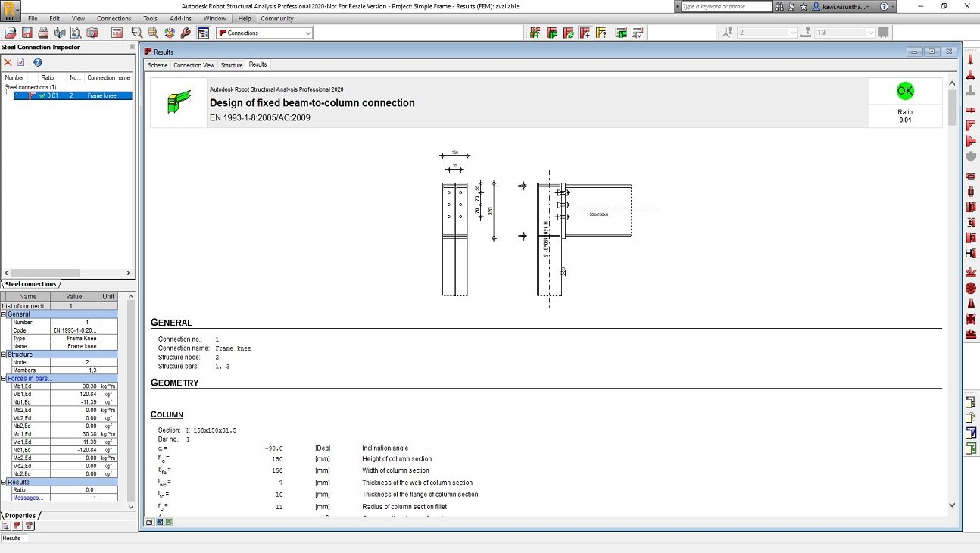Click the results report vertical scrollbar down arrow
Viewport: 980px width, 553px height.
point(951,505)
